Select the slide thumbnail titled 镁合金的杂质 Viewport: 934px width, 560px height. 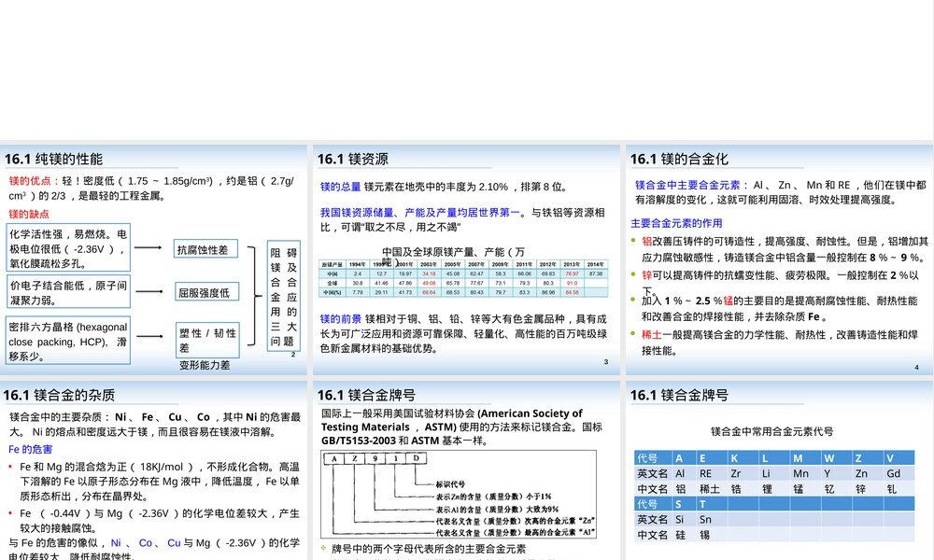pos(154,470)
